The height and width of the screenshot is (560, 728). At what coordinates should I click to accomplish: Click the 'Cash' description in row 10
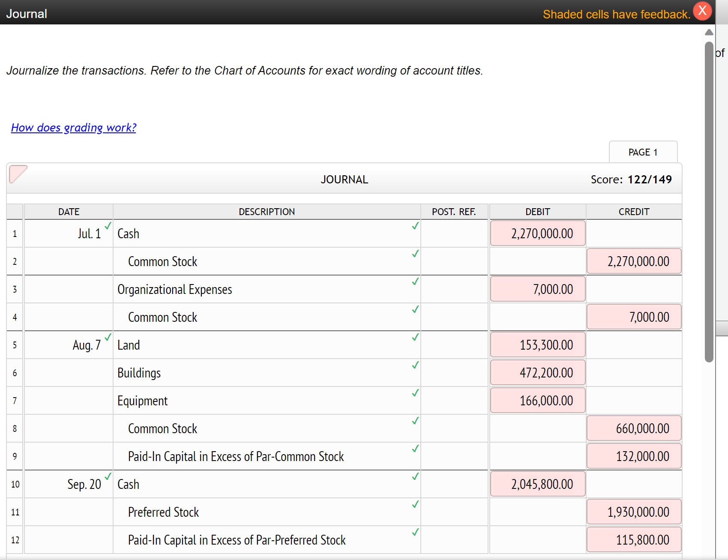click(x=267, y=484)
